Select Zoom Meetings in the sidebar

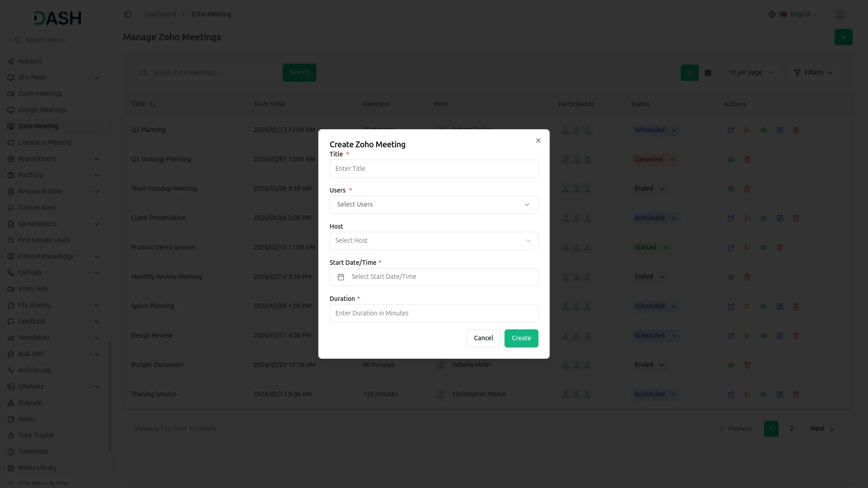(40, 94)
